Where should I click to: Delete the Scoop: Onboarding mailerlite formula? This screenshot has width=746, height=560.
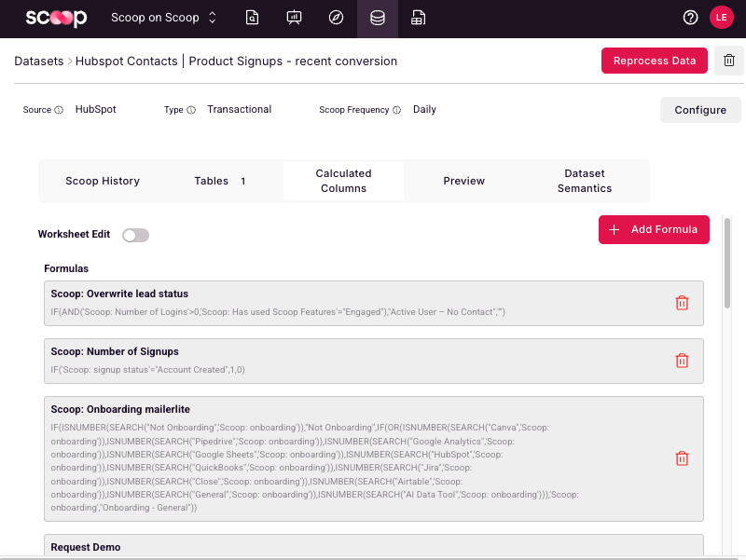click(x=682, y=458)
